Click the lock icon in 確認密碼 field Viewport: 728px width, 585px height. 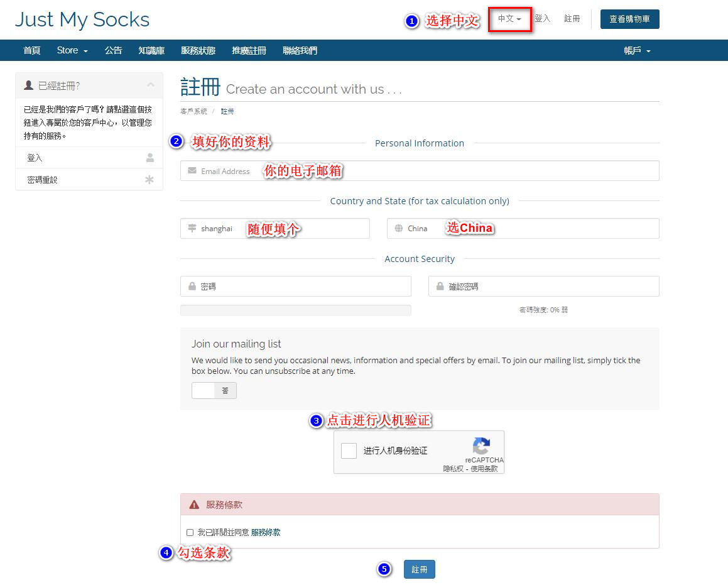pos(440,287)
